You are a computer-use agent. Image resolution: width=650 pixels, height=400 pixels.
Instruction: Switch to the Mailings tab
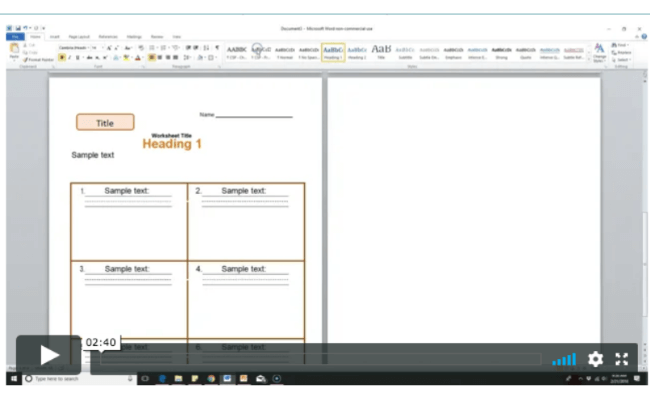click(134, 37)
